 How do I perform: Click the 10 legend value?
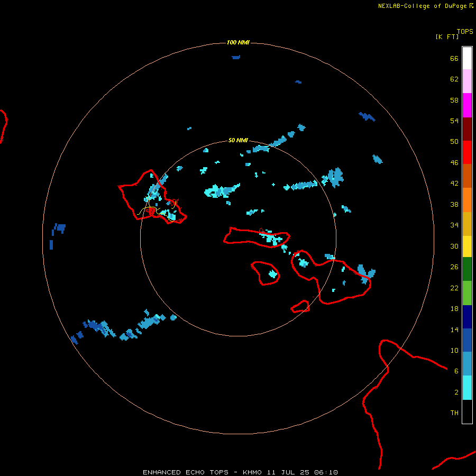(454, 350)
